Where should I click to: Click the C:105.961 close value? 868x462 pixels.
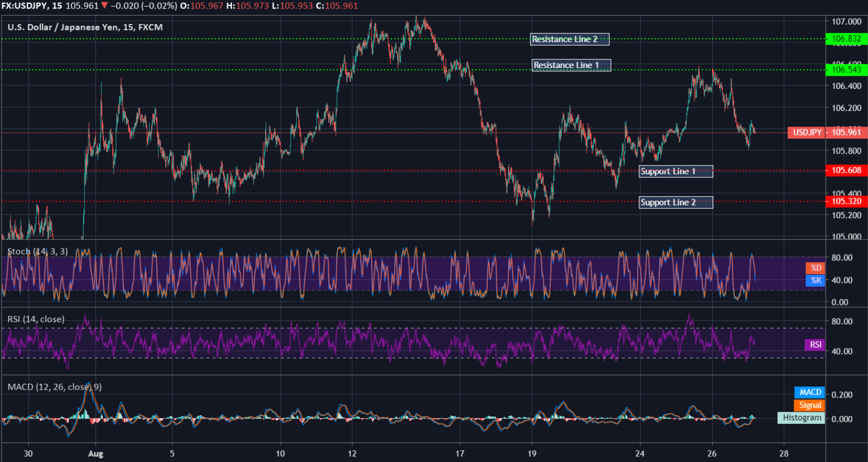(x=337, y=6)
